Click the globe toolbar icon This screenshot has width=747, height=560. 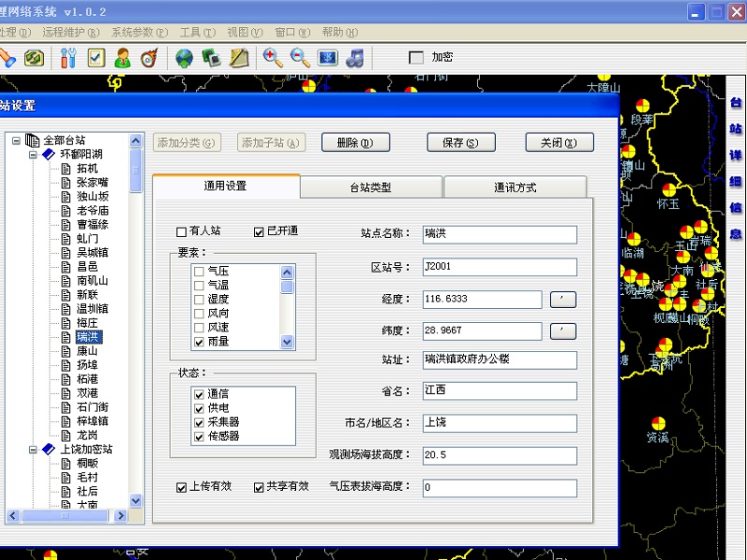[184, 58]
